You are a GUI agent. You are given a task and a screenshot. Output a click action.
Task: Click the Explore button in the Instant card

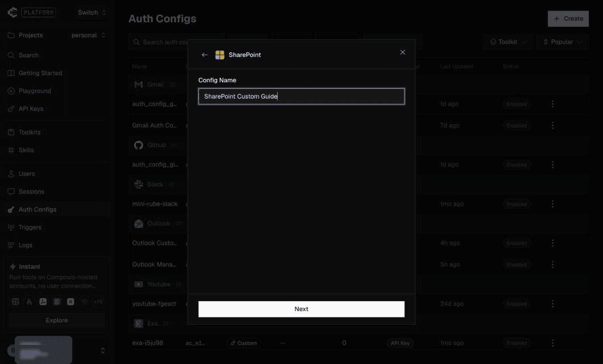click(57, 320)
